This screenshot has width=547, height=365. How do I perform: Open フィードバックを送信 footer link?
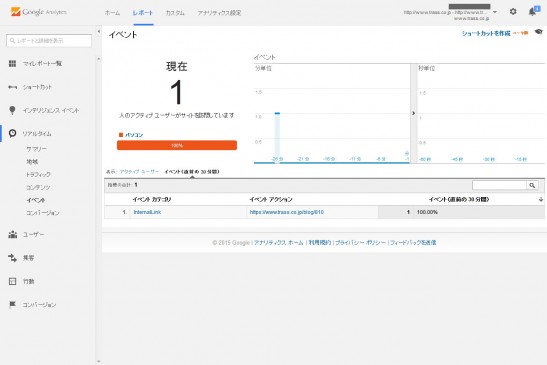pos(413,243)
